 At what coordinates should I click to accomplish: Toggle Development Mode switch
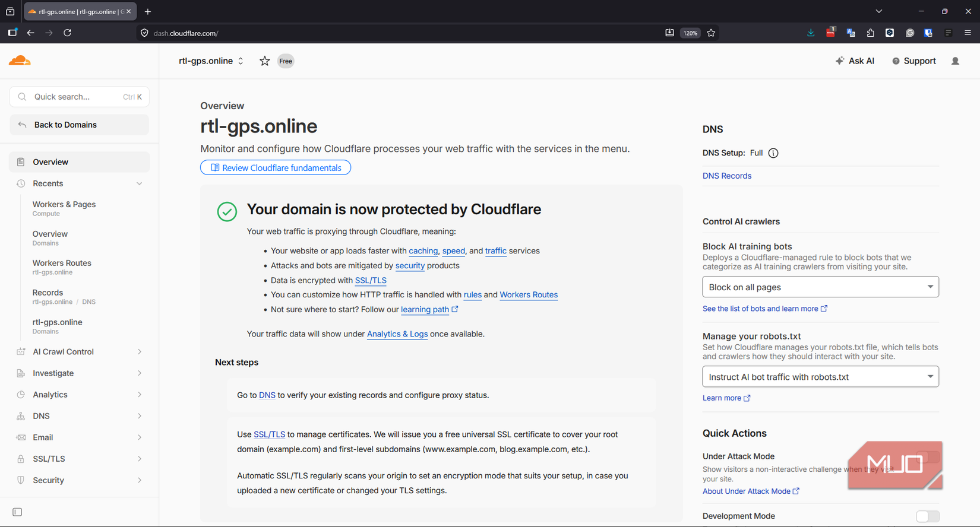click(928, 516)
